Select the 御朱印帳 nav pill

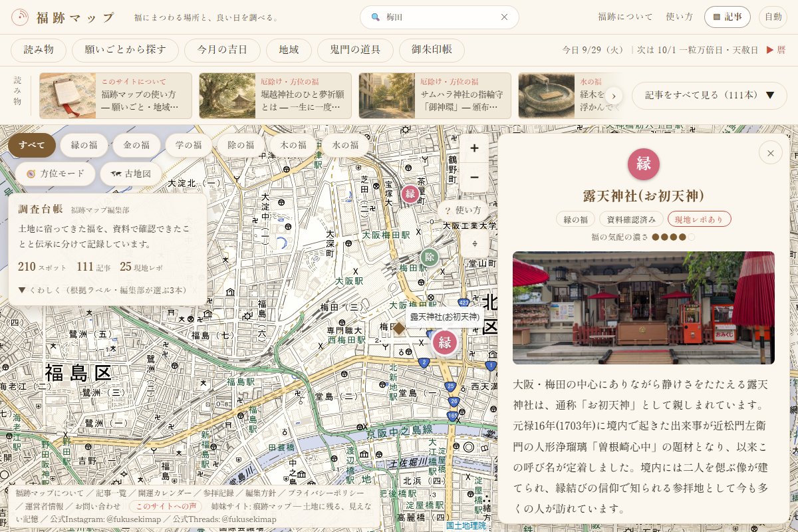(432, 50)
